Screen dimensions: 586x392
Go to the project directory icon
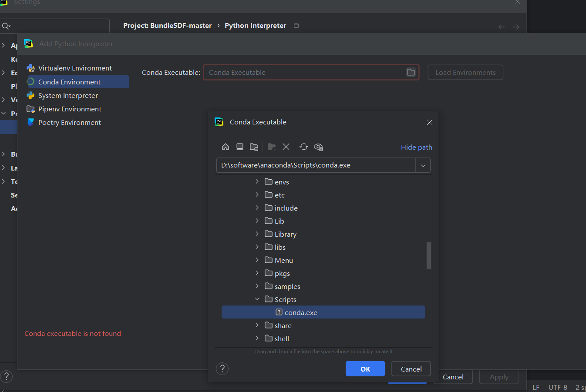254,147
